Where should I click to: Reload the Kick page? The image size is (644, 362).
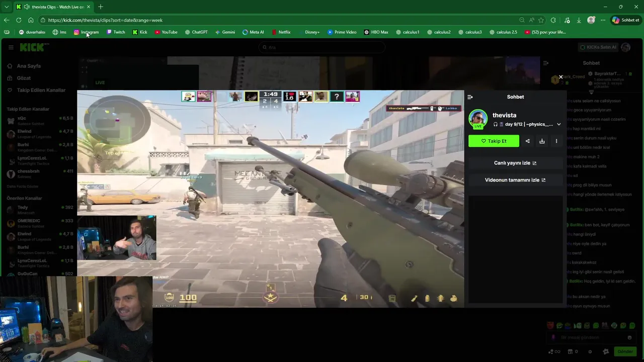click(19, 20)
